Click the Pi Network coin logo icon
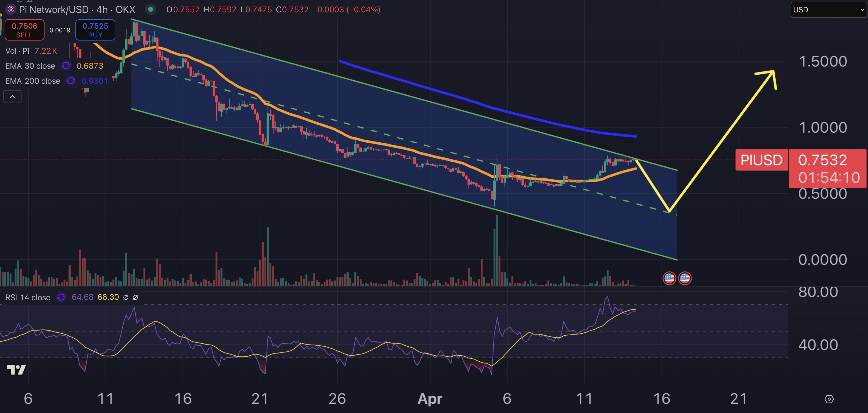The image size is (868, 413). (11, 9)
